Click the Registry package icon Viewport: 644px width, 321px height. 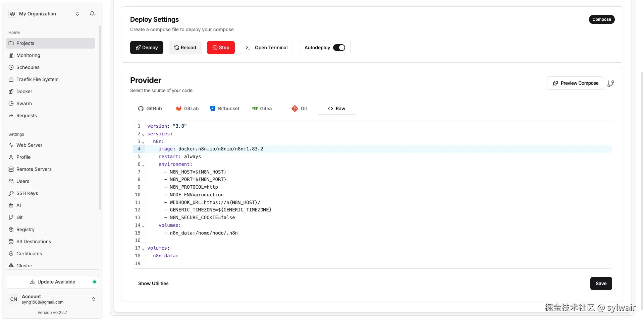click(x=11, y=230)
